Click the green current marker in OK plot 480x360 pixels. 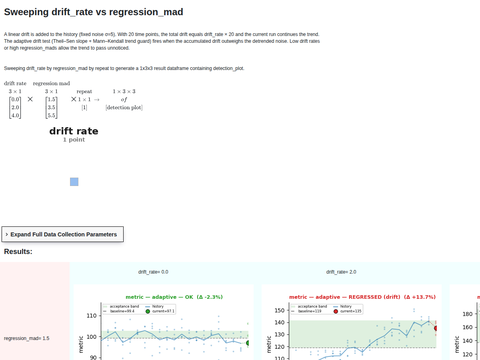(x=248, y=343)
